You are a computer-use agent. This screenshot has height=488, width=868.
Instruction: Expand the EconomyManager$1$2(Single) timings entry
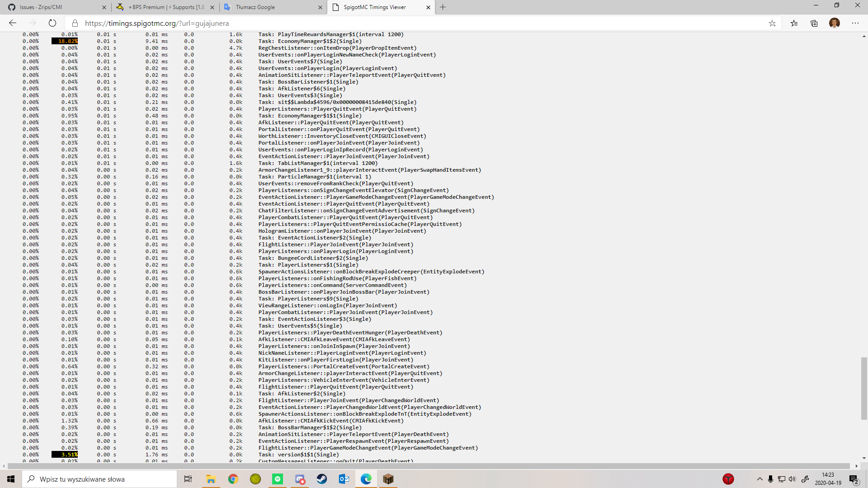click(309, 41)
